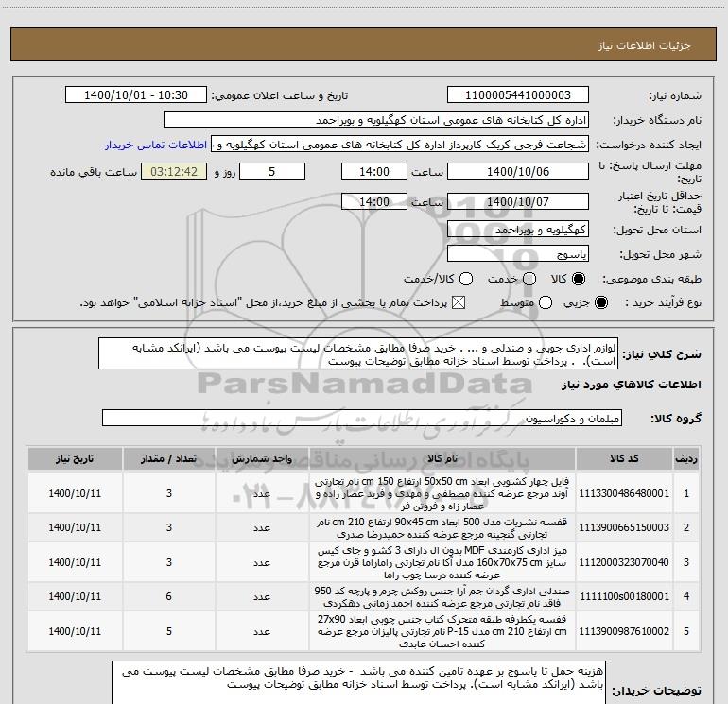Click the شرح کلی نیاز description box
This screenshot has width=728, height=704.
(x=358, y=353)
